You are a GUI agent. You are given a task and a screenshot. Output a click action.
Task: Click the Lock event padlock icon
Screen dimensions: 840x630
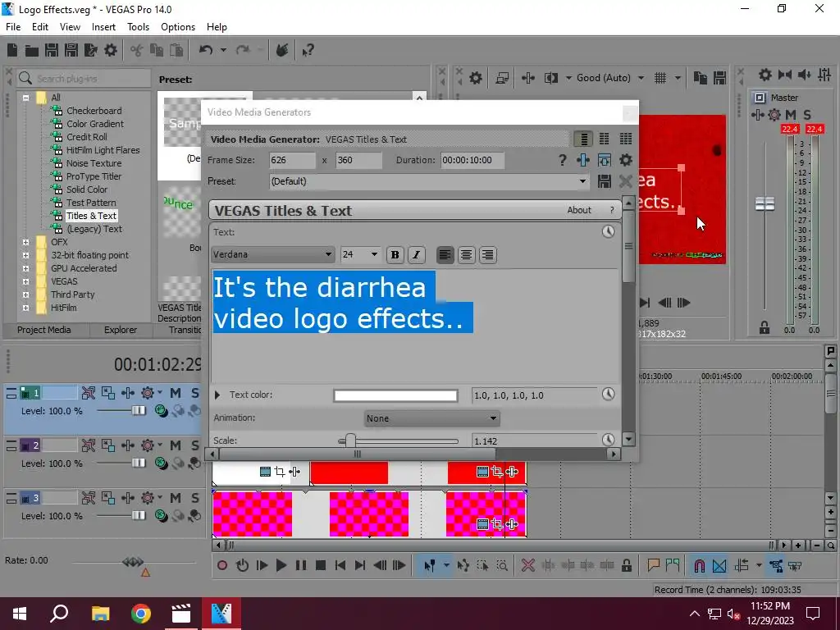(626, 565)
